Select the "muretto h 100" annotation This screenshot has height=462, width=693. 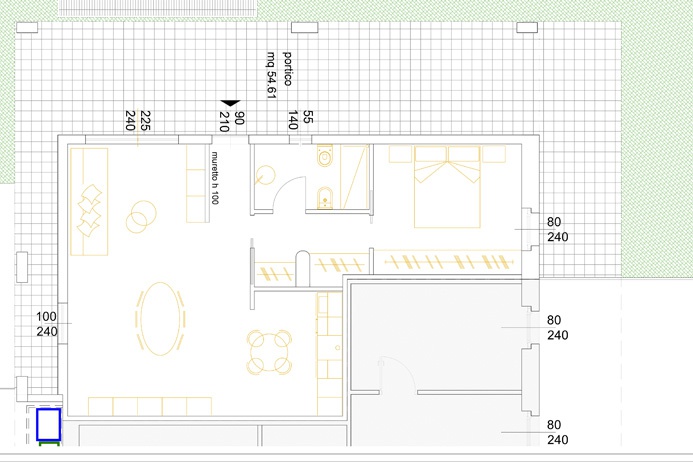click(x=214, y=179)
